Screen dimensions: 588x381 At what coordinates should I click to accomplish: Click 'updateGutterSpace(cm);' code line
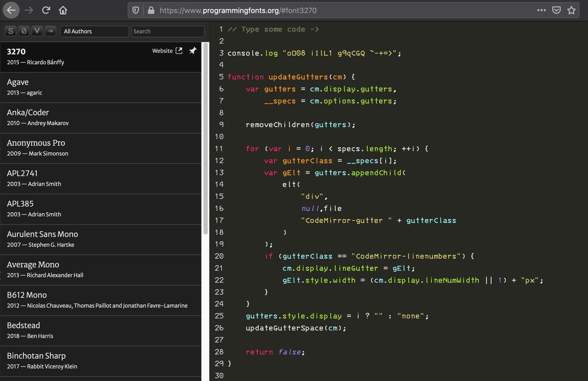click(296, 328)
